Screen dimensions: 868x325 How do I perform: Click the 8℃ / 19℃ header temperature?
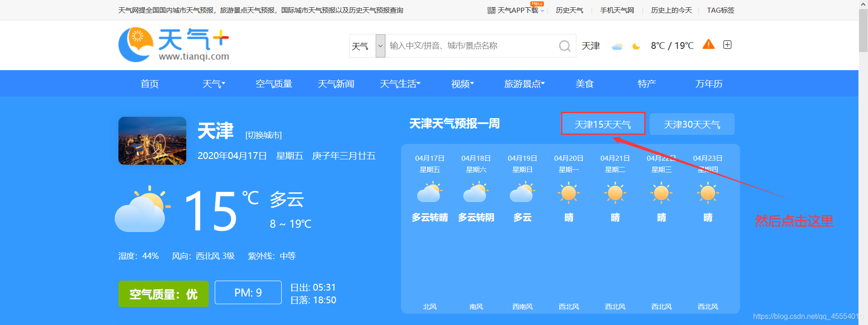[672, 46]
